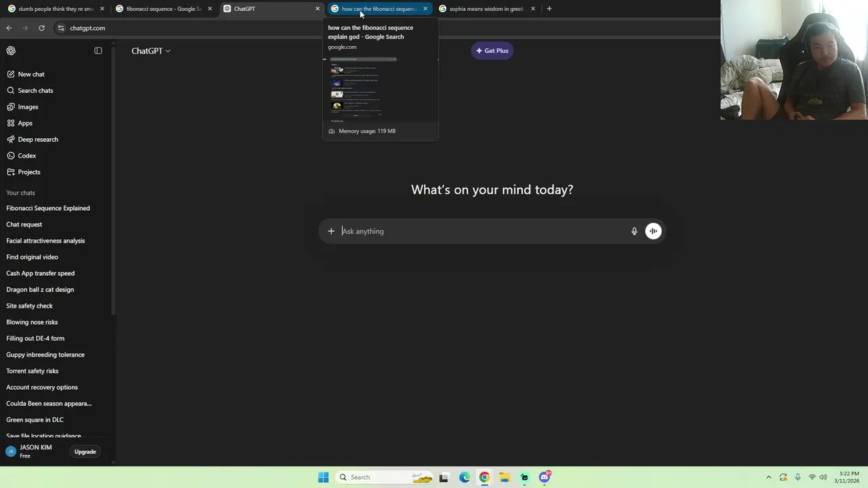Open File Explorer from taskbar
The width and height of the screenshot is (868, 488).
pos(505,477)
